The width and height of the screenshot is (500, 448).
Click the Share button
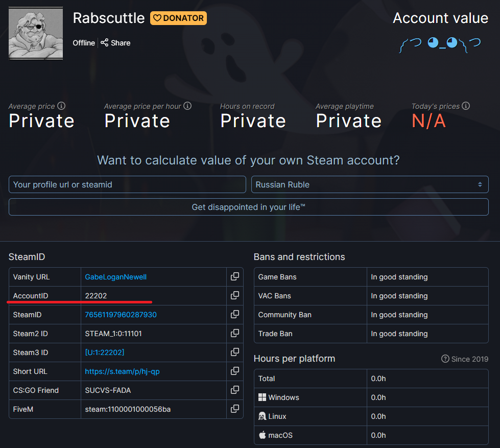tap(115, 43)
